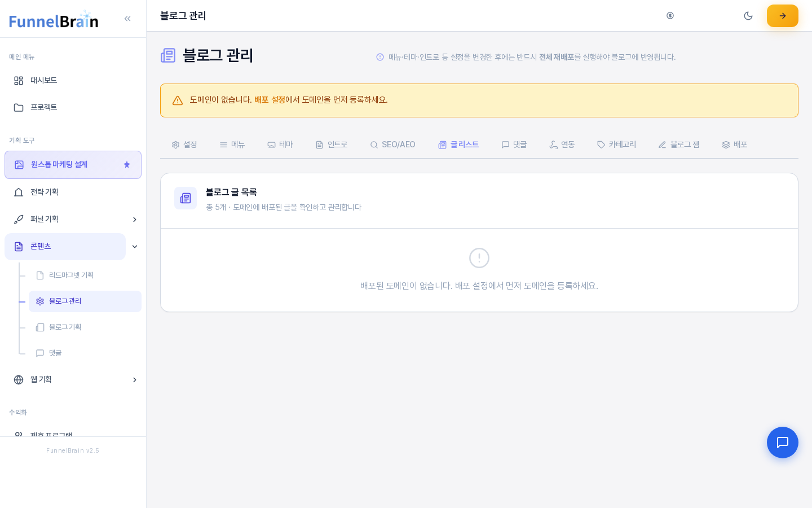This screenshot has width=812, height=508.
Task: Click the 총 5개 description text
Action: click(284, 207)
